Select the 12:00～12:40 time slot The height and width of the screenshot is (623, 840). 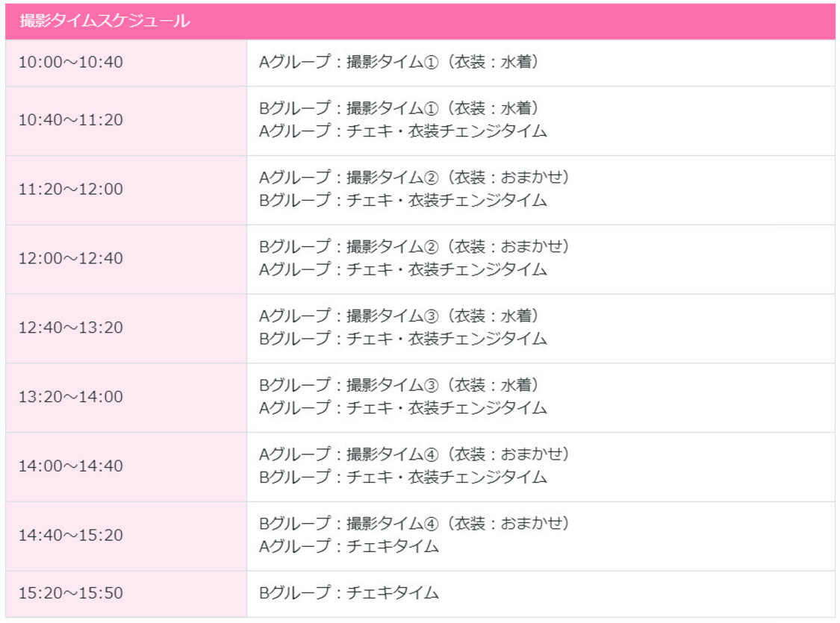coord(71,259)
